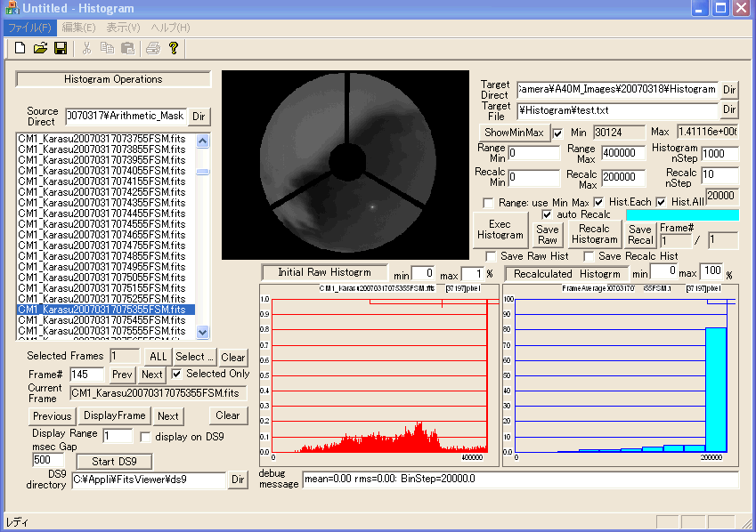Image resolution: width=756 pixels, height=532 pixels.
Task: Click the Copy toolbar icon
Action: click(107, 48)
